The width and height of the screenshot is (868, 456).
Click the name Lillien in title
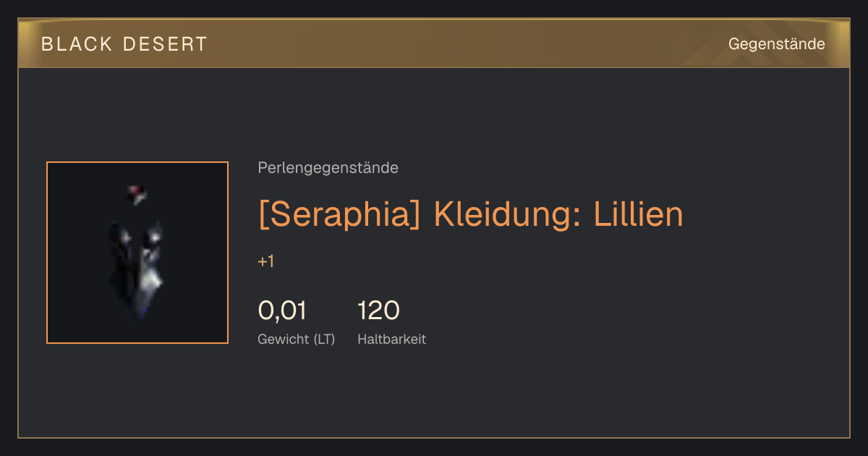click(x=639, y=214)
